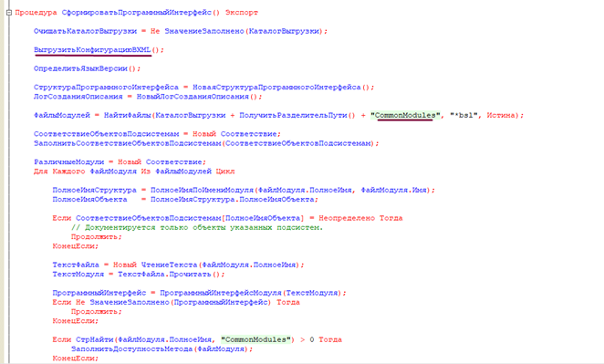Place cursor on ОпределитьЯзыкВерсии call

[80, 68]
